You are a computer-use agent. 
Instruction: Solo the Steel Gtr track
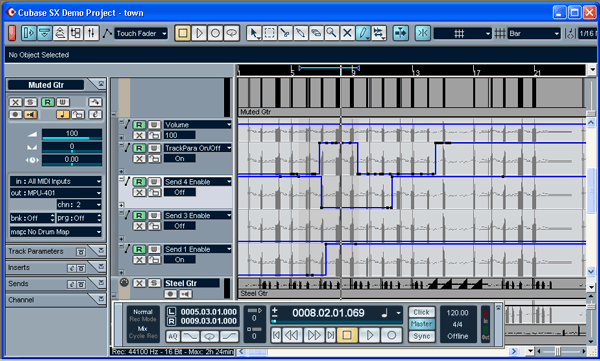154,283
